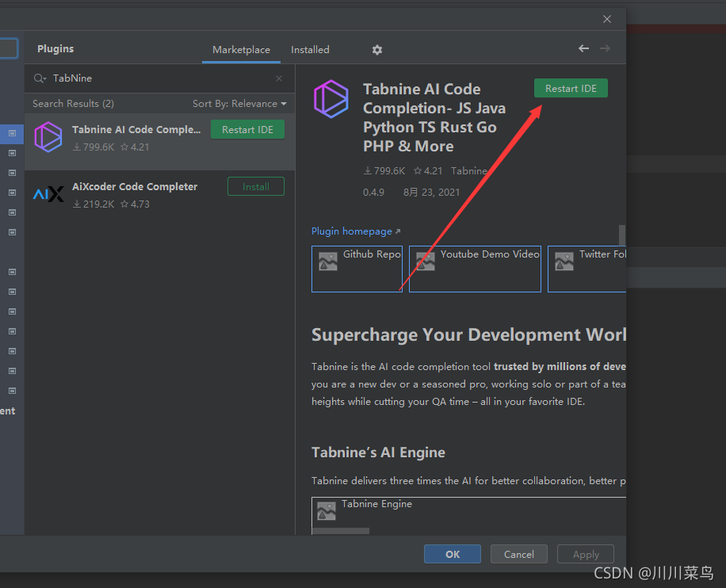
Task: Click the 799.6K downloads count in details
Action: click(384, 171)
